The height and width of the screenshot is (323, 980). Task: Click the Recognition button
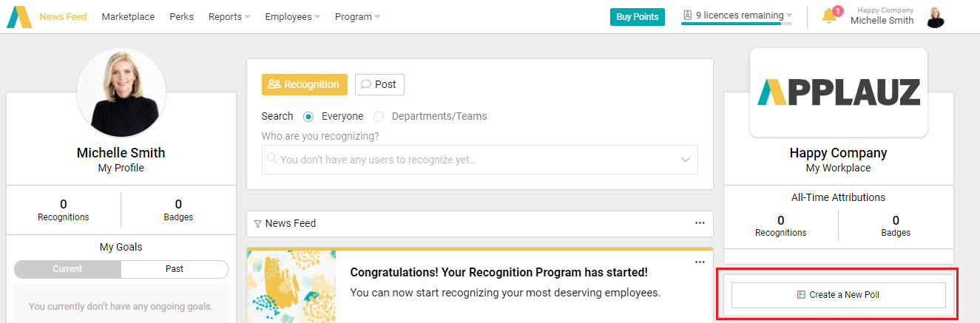tap(304, 84)
